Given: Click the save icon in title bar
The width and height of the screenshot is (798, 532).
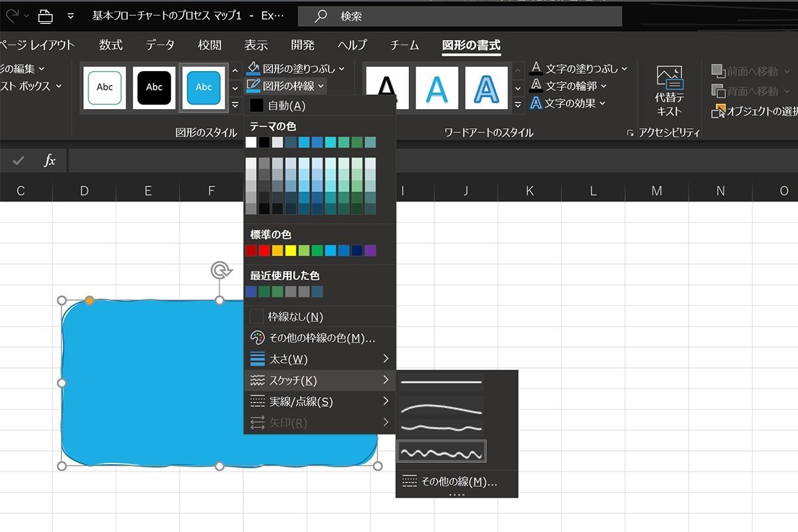Looking at the screenshot, I should (45, 16).
